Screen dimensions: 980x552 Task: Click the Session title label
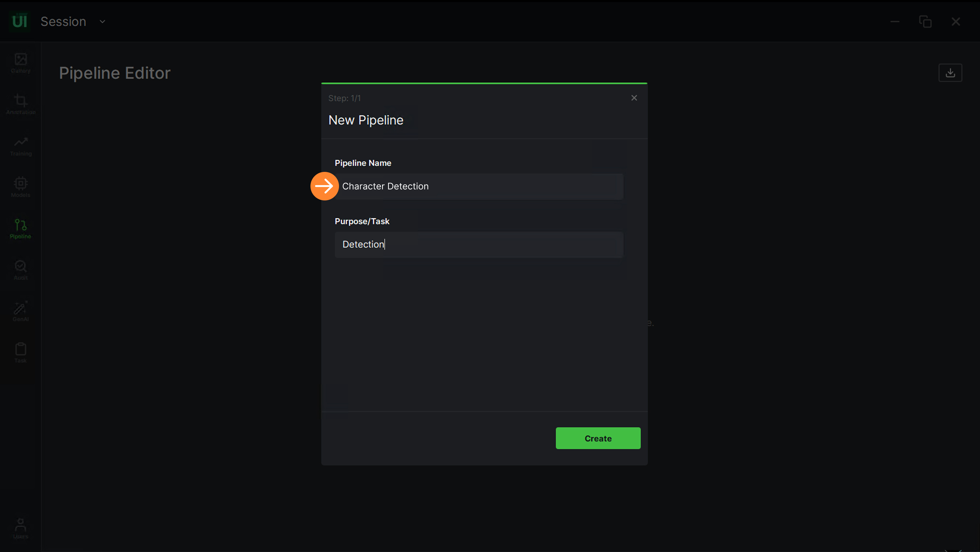click(63, 22)
